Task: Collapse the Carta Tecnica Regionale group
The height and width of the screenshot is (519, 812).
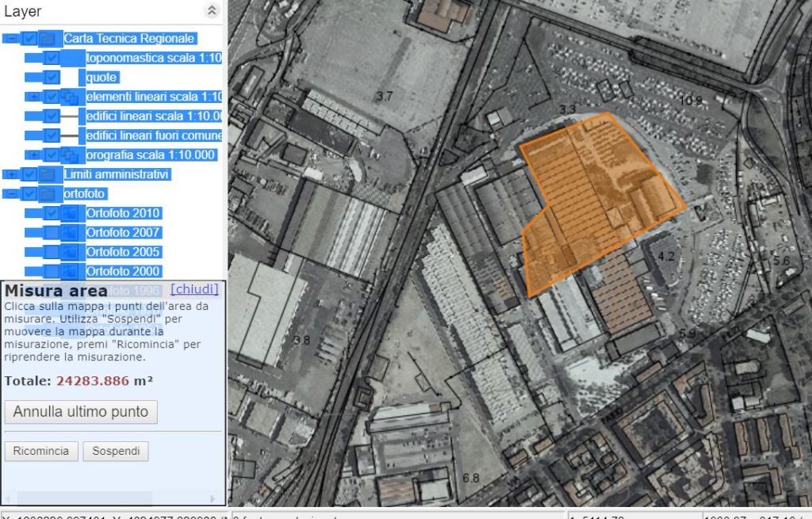Action: [10, 38]
